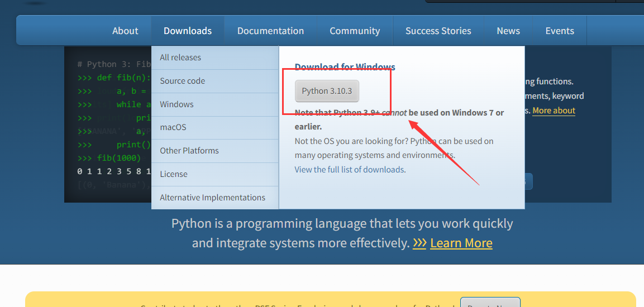Click the triple-chevron icon before Learn More
The width and height of the screenshot is (644, 307).
[419, 243]
